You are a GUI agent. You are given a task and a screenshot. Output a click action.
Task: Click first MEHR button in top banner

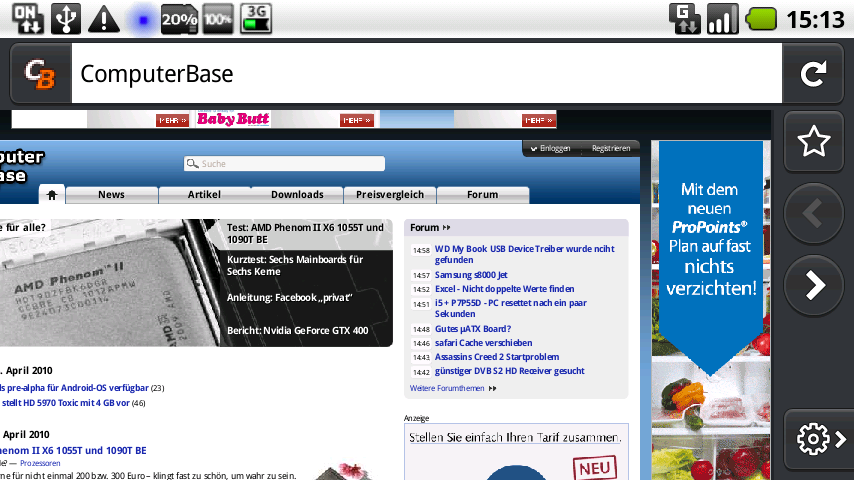click(x=172, y=120)
